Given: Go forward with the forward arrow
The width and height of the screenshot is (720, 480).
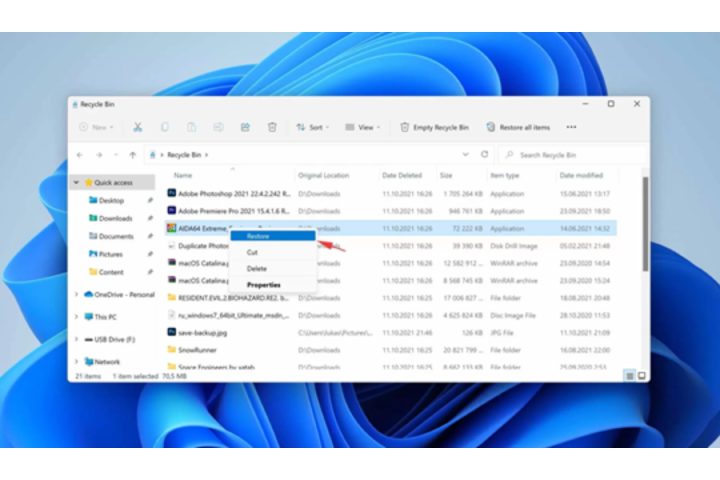Looking at the screenshot, I should (99, 155).
